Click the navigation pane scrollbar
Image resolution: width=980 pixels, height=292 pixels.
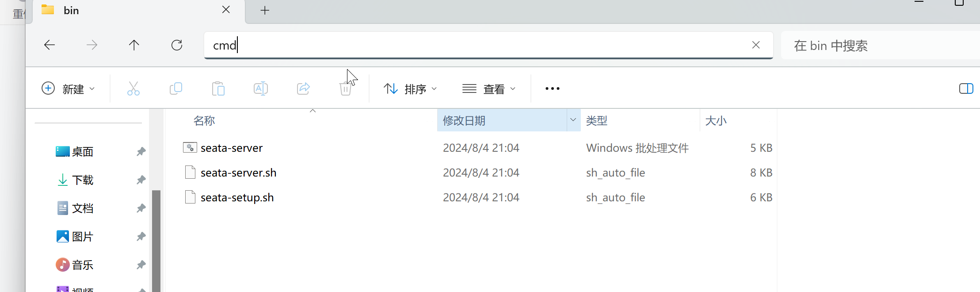coord(156,241)
